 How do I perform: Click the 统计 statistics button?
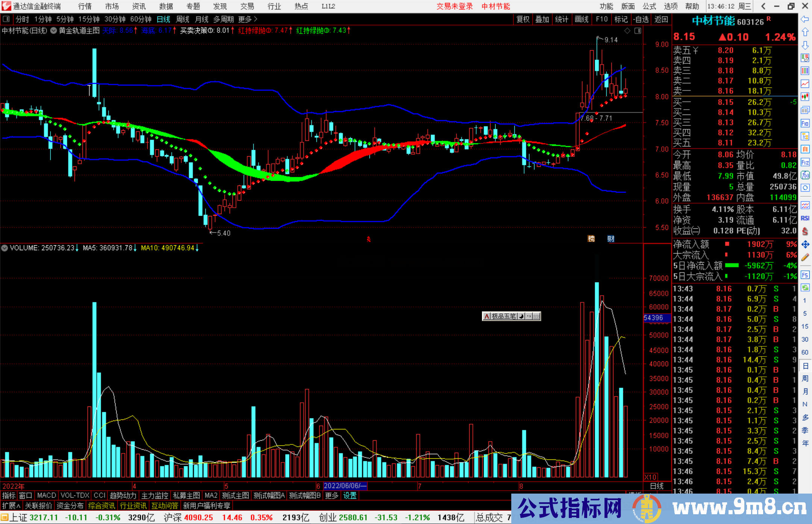click(562, 19)
